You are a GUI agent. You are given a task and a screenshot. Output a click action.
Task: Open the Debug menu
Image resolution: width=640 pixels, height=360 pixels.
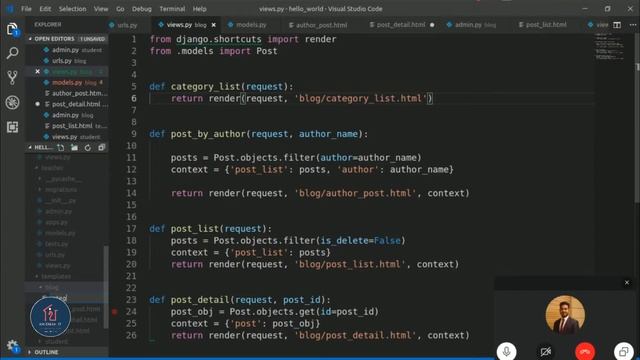142,9
